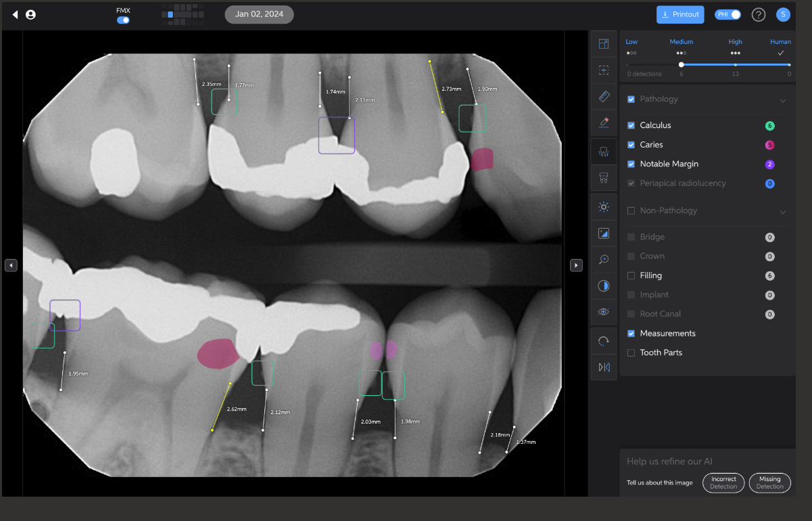The image size is (812, 521).
Task: Click the Printout button
Action: point(679,14)
